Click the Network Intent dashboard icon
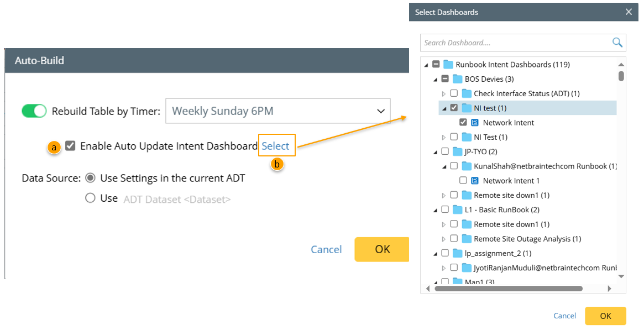 (x=474, y=123)
